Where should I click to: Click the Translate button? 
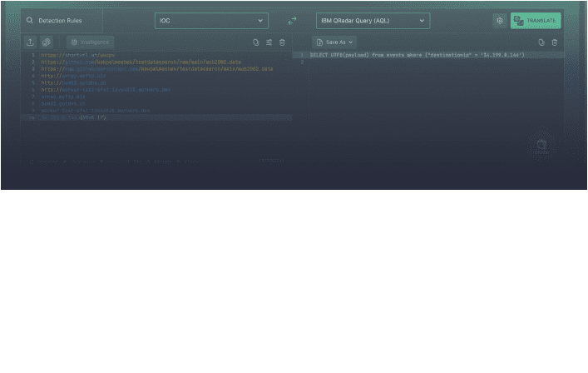535,20
